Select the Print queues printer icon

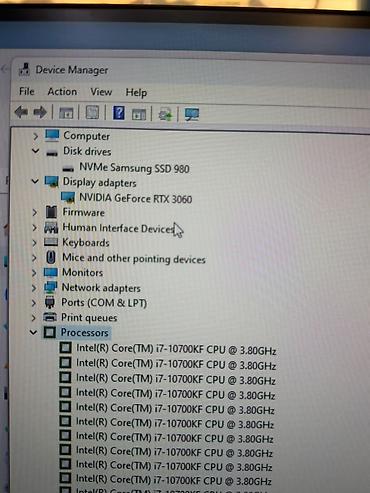50,316
